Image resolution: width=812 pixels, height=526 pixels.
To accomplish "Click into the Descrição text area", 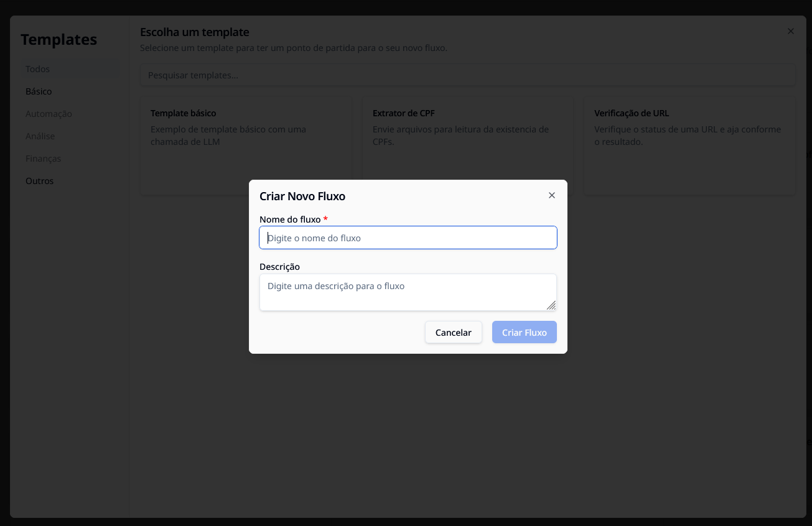I will [x=408, y=292].
